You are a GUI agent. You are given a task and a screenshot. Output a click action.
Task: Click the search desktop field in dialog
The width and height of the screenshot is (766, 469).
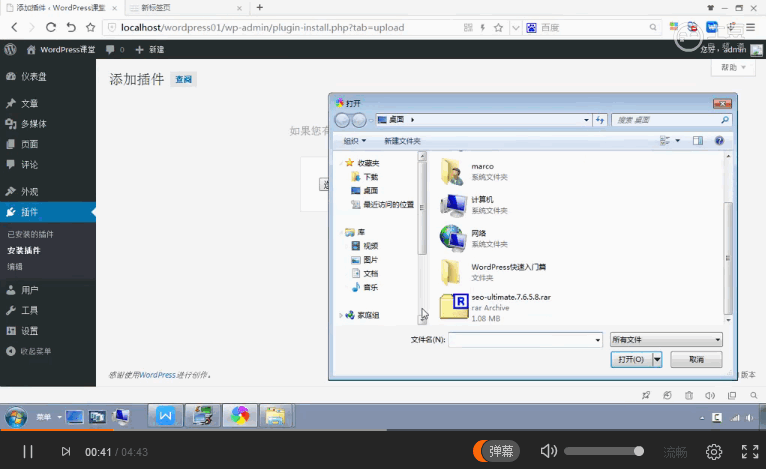(x=671, y=120)
